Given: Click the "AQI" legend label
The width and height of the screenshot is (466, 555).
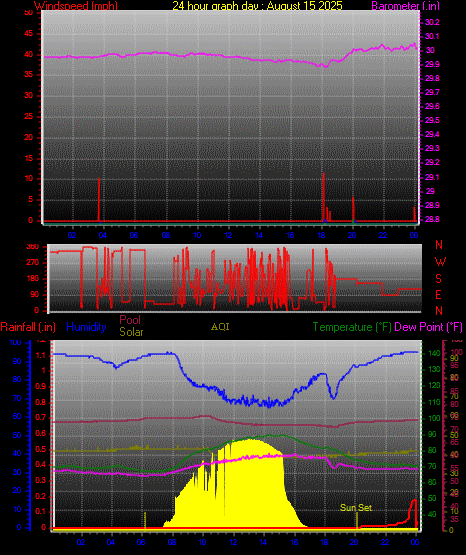Looking at the screenshot, I should click(x=220, y=327).
